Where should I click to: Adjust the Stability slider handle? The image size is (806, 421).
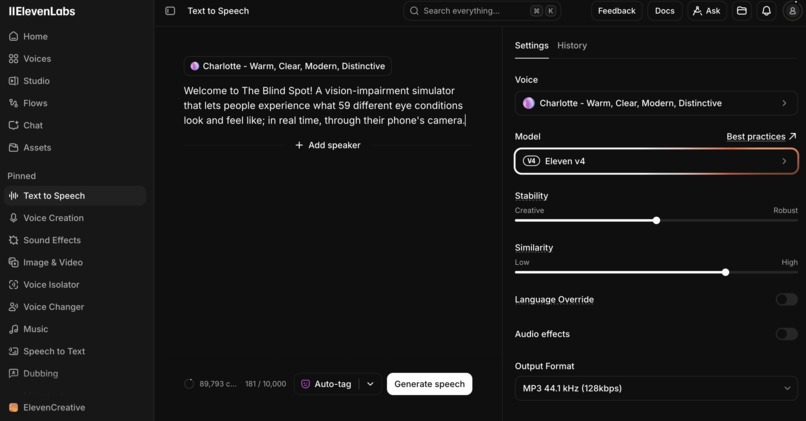tap(656, 221)
